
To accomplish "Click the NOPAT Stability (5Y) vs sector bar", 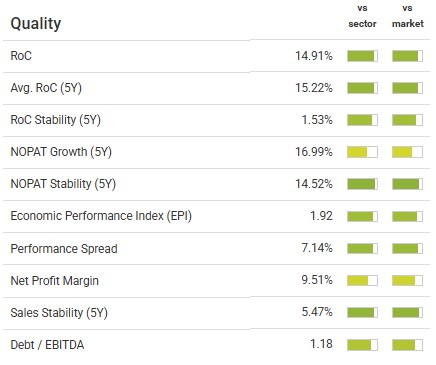I will pyautogui.click(x=362, y=184).
